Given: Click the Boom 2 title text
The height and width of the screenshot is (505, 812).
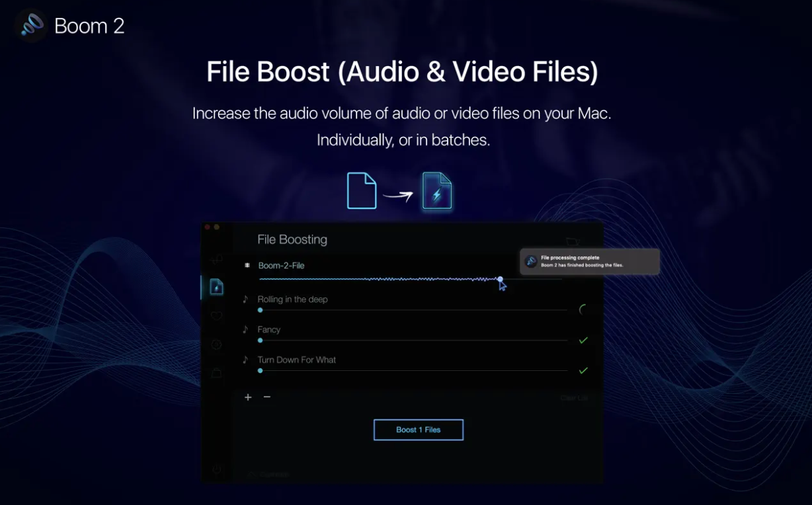Looking at the screenshot, I should (x=89, y=26).
